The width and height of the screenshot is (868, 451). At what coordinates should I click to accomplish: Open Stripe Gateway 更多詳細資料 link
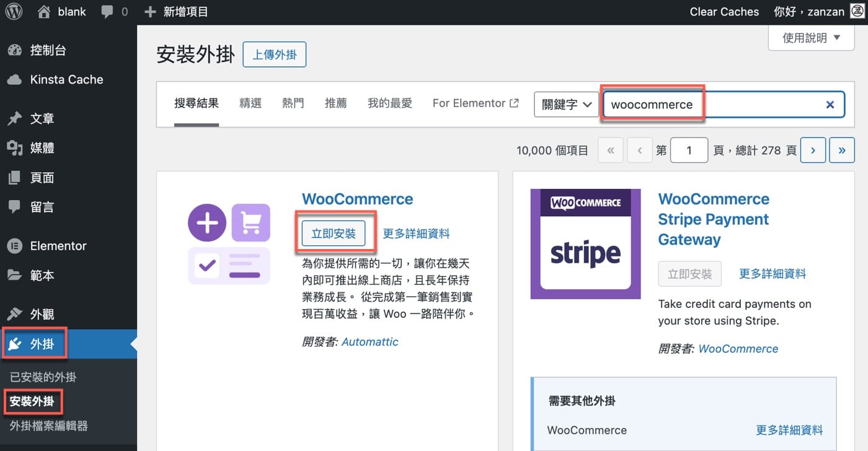(773, 274)
